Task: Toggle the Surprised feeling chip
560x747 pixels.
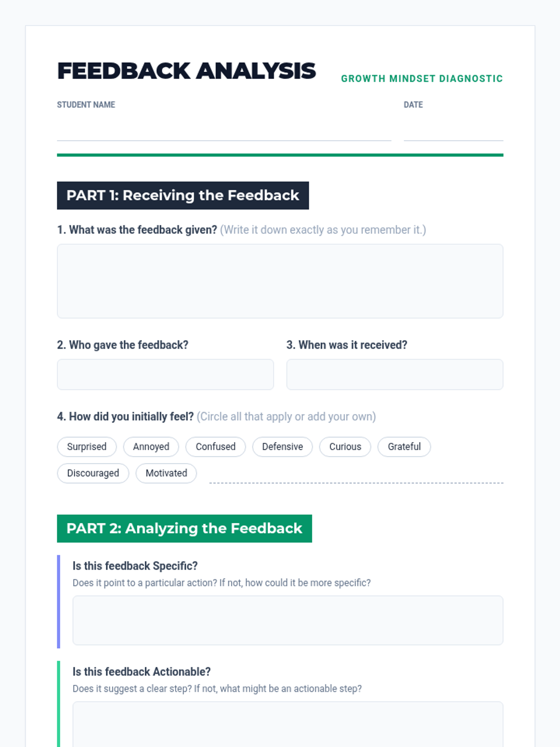Action: [x=87, y=447]
